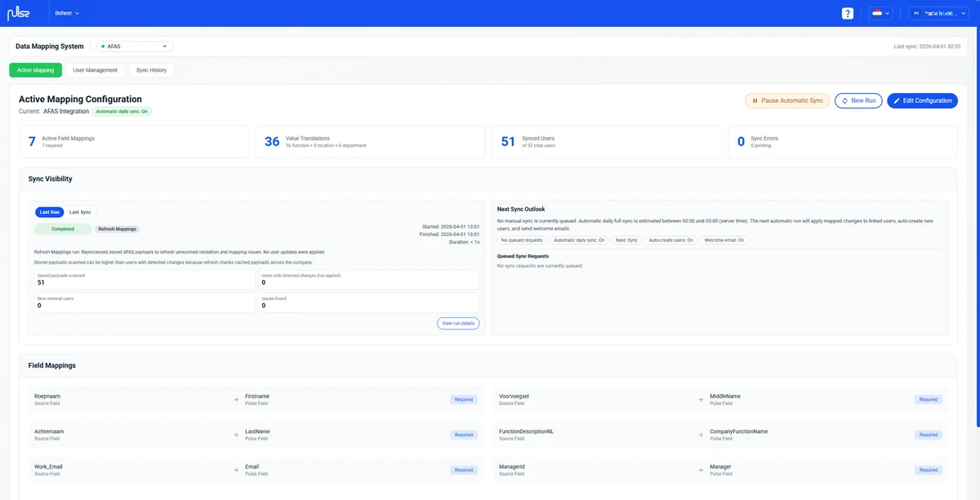This screenshot has height=500, width=980.
Task: Click the "Auto-create users: On" chip
Action: [x=670, y=240]
